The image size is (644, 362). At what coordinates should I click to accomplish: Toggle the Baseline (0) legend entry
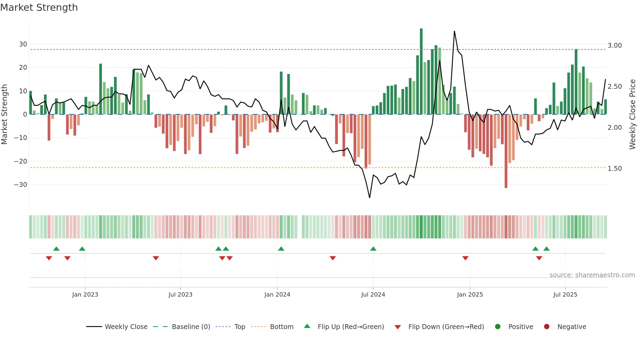(182, 327)
